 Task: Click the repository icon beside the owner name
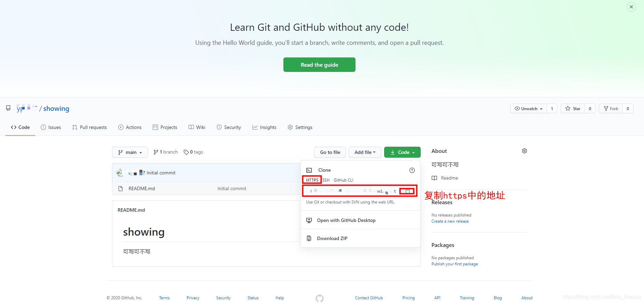pyautogui.click(x=8, y=108)
